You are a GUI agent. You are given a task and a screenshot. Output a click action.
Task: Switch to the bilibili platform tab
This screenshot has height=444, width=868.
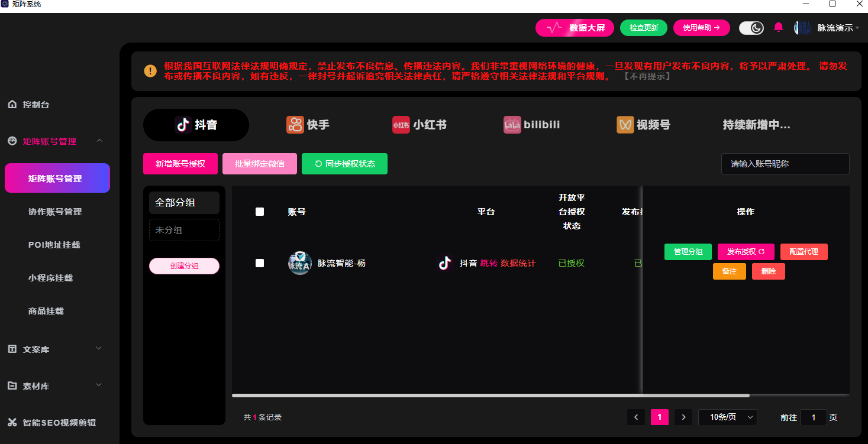point(532,125)
